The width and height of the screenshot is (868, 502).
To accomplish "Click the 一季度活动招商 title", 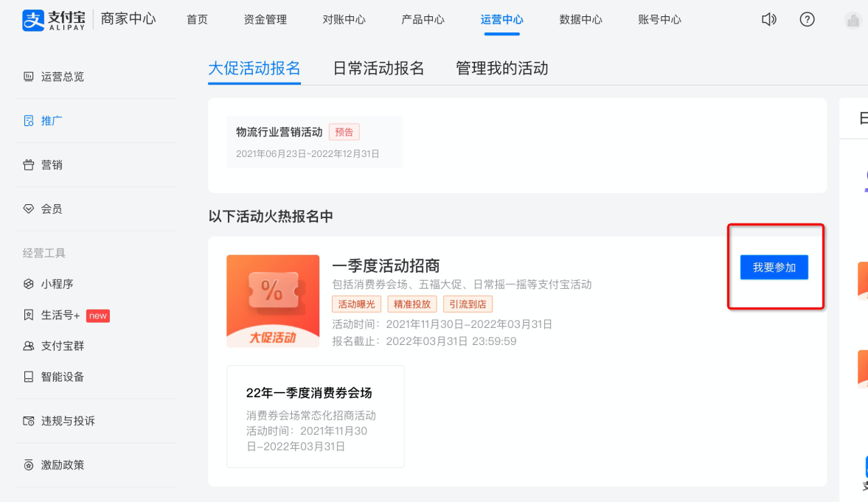I will tap(386, 265).
